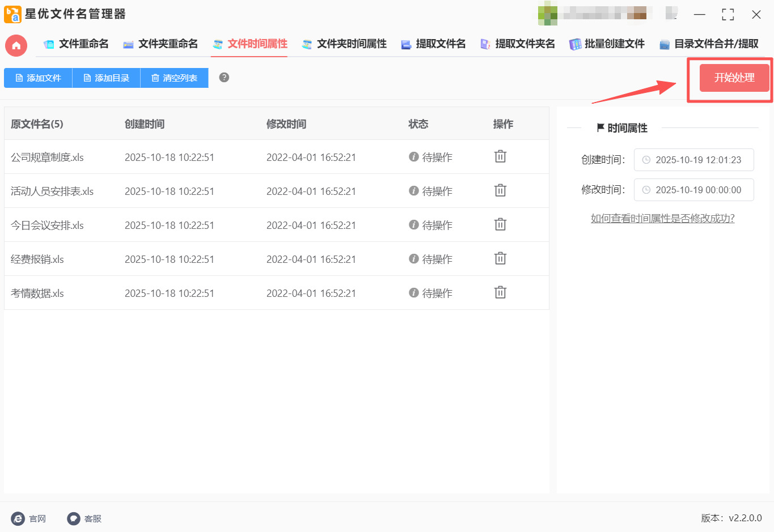This screenshot has width=774, height=532.
Task: Clear the list with 清空列表
Action: [174, 78]
